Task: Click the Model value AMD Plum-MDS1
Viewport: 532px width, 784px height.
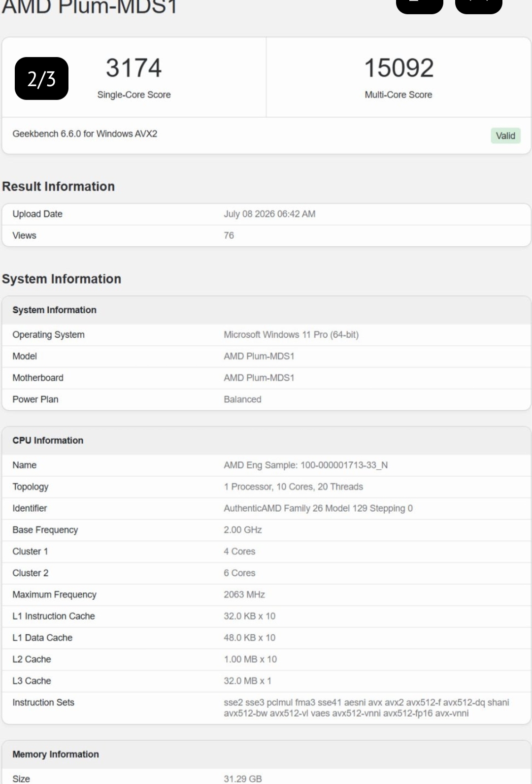Action: coord(259,356)
